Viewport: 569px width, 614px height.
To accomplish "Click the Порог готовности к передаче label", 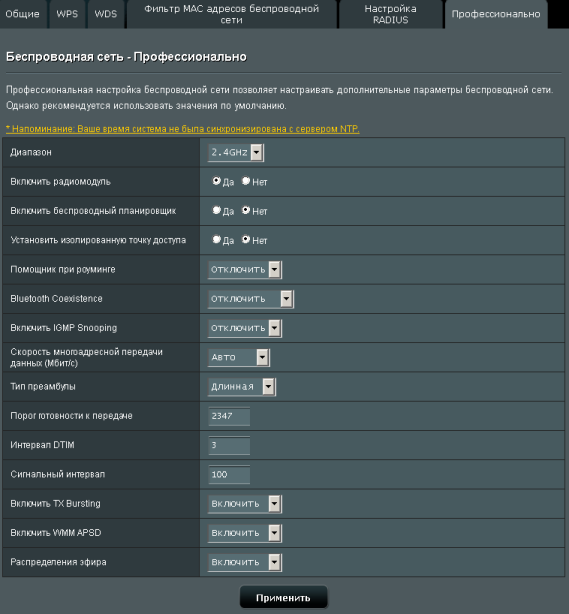I will (71, 416).
